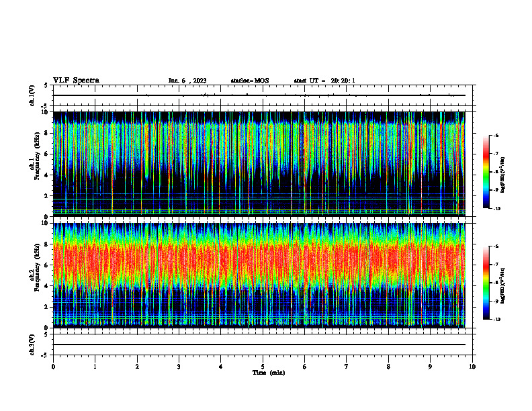This screenshot has height=411, width=532.
Task: Click the "3" tick on the time axis
Action: [x=179, y=367]
